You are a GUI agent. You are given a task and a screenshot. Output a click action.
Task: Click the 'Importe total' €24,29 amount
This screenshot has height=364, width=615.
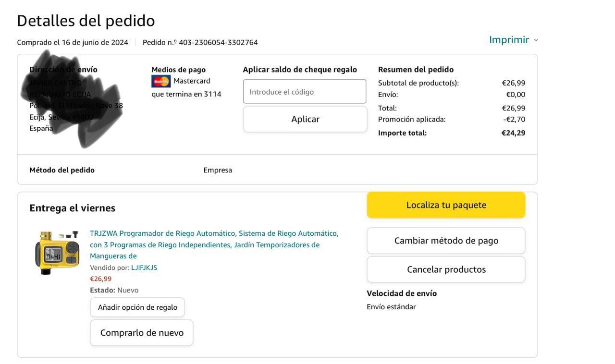pos(513,133)
